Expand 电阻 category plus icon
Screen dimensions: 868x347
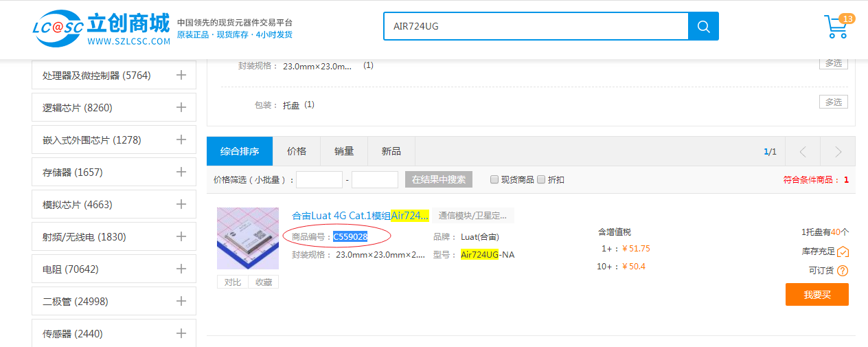181,269
